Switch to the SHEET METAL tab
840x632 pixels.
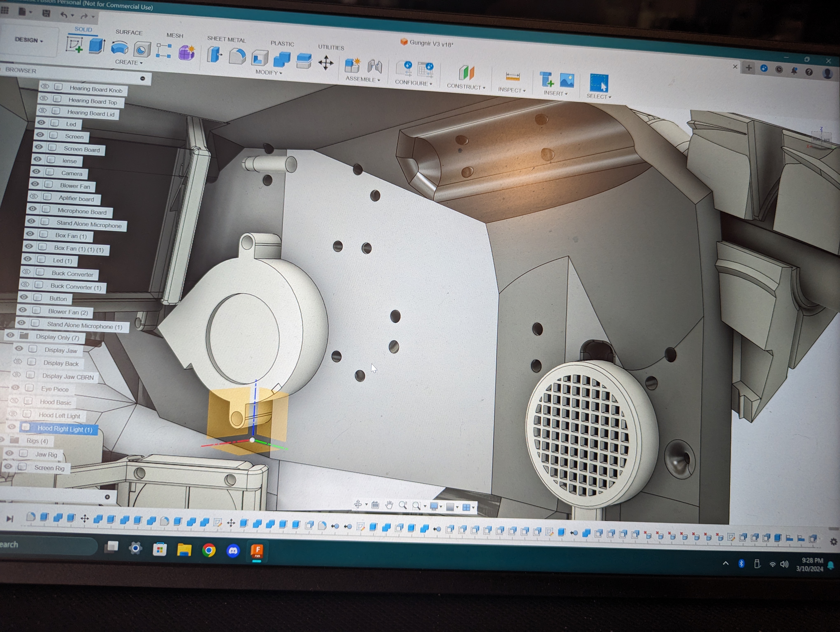pyautogui.click(x=227, y=39)
